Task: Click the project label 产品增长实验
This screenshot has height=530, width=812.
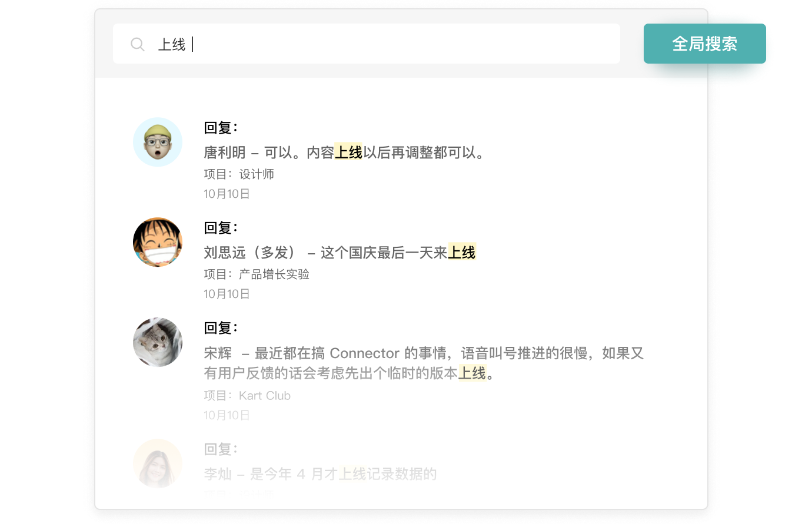Action: (274, 274)
